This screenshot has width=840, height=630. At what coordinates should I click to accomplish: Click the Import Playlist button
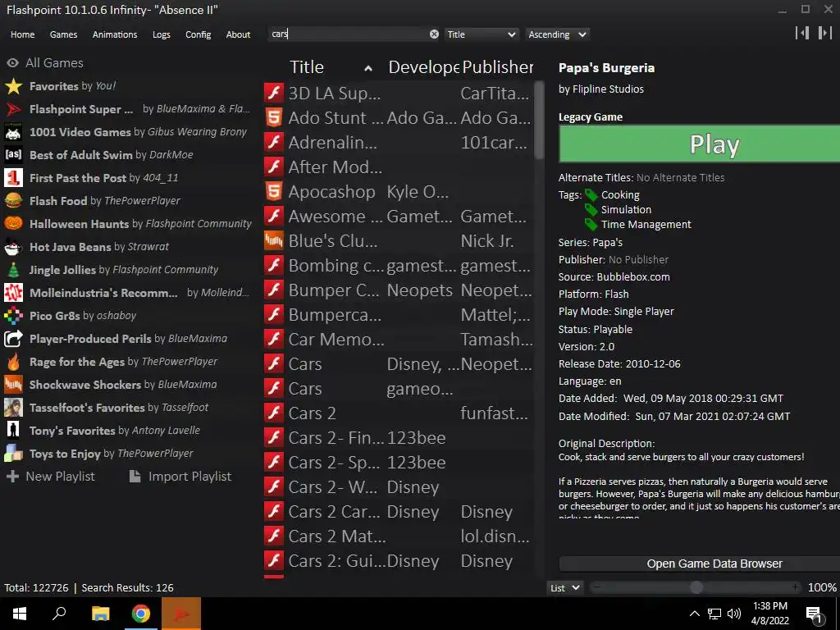(180, 477)
